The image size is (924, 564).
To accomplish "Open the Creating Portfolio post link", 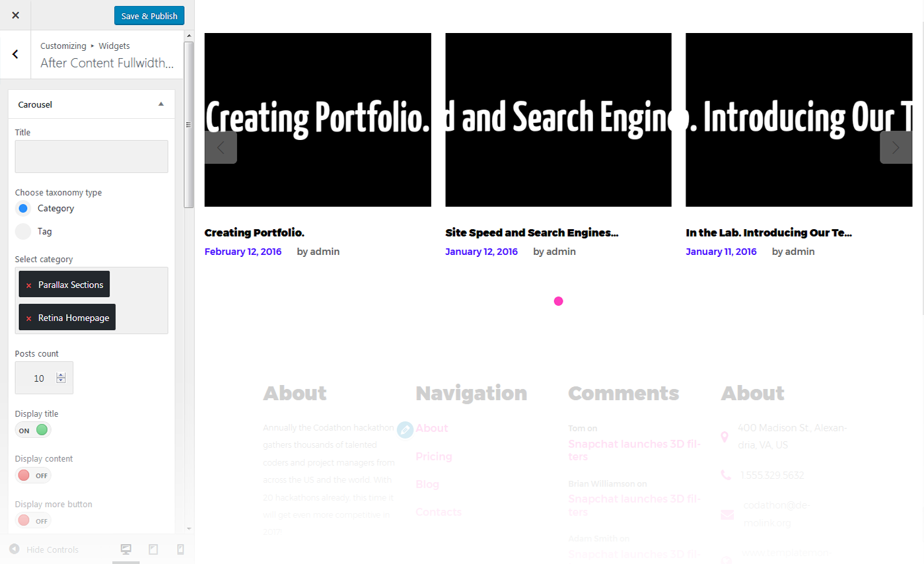I will [x=254, y=232].
